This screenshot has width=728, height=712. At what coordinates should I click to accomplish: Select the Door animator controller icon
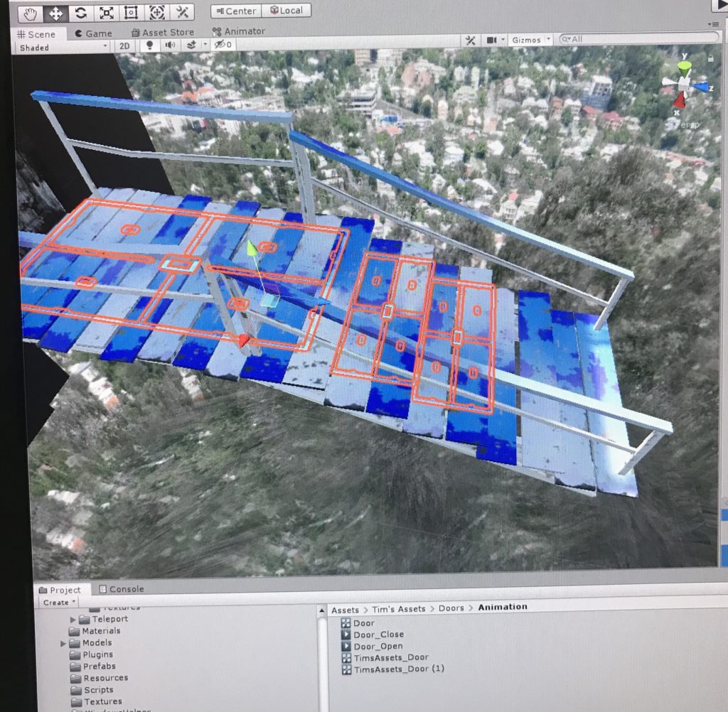(346, 623)
